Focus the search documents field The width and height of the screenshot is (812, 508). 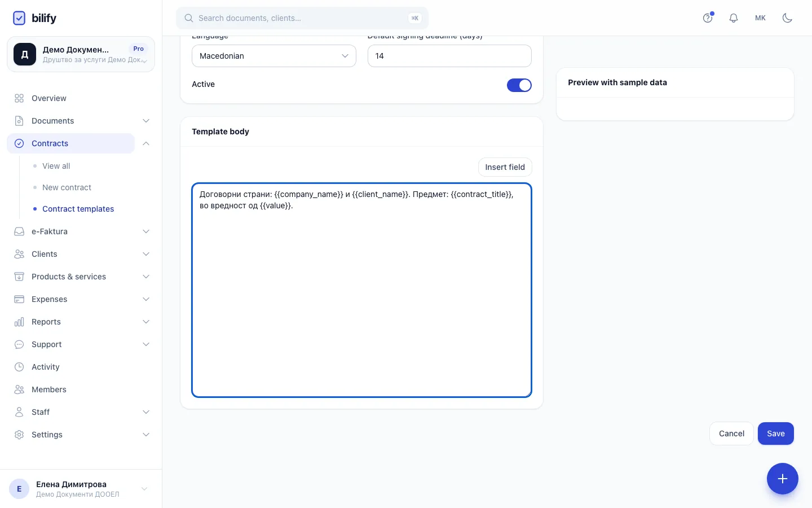click(302, 18)
